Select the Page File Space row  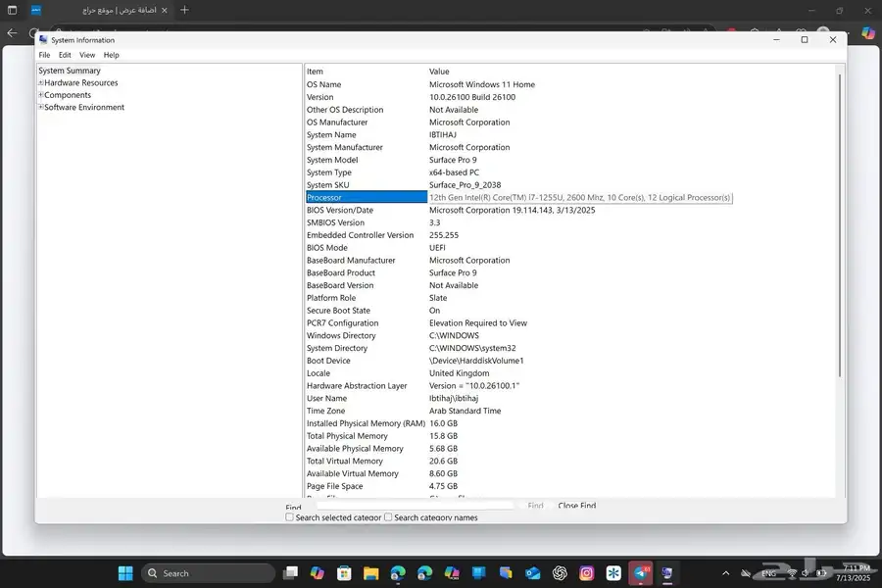[x=569, y=486]
